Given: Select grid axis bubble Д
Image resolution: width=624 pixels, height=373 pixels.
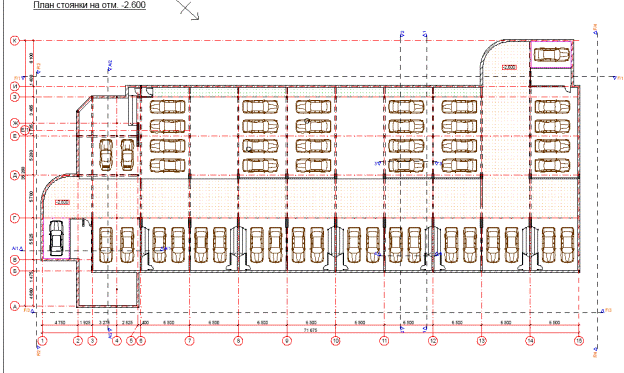Looking at the screenshot, I should [x=15, y=175].
